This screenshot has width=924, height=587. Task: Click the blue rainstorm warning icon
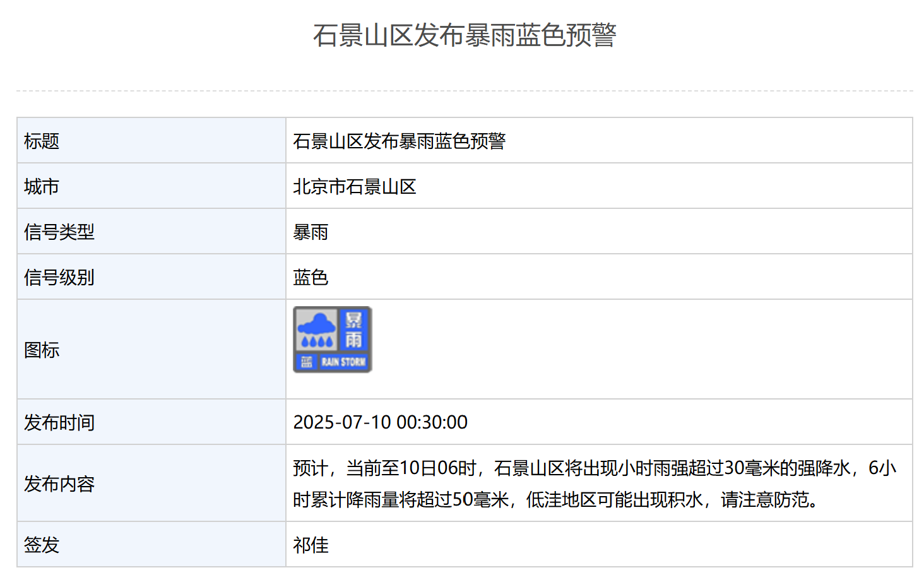[333, 340]
